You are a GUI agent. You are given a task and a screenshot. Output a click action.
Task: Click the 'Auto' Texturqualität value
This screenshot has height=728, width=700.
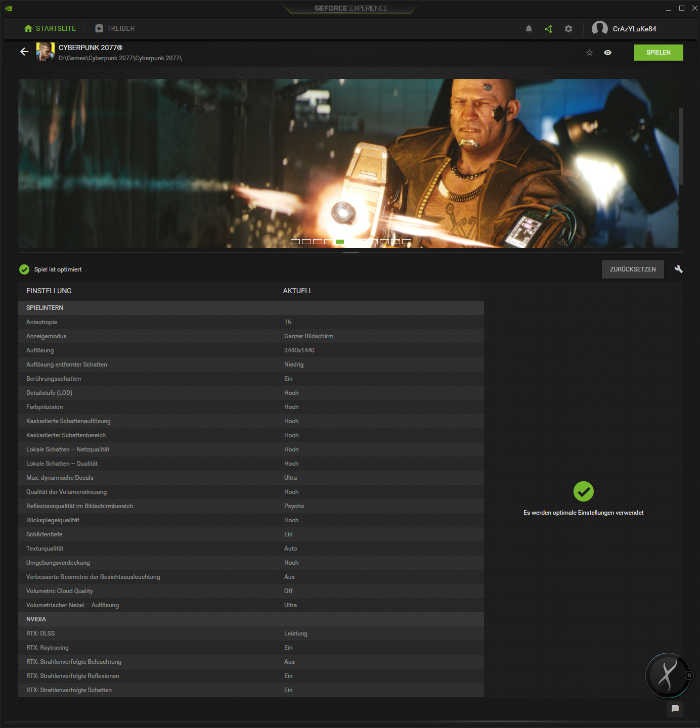coord(290,549)
